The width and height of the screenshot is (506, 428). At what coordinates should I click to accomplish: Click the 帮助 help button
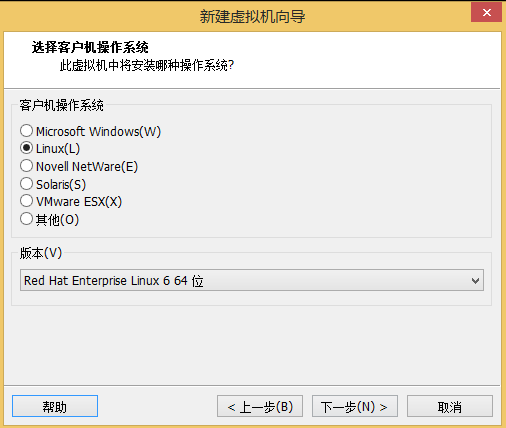55,406
